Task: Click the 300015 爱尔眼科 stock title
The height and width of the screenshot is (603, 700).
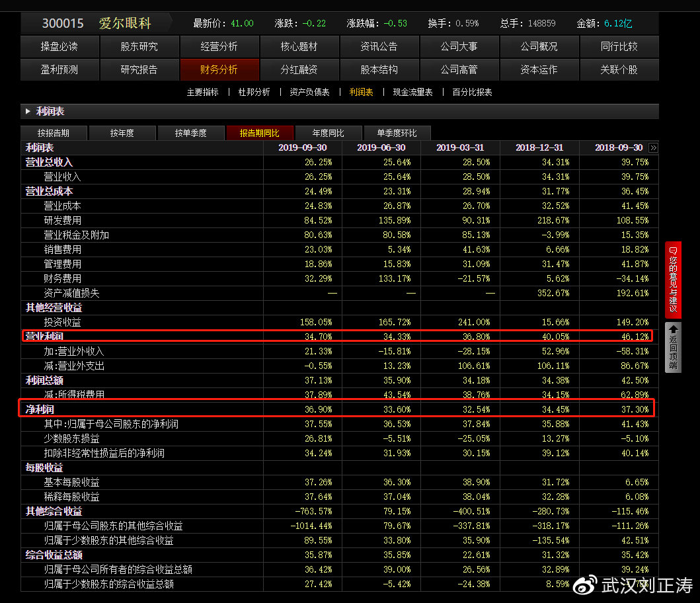Action: (x=97, y=23)
